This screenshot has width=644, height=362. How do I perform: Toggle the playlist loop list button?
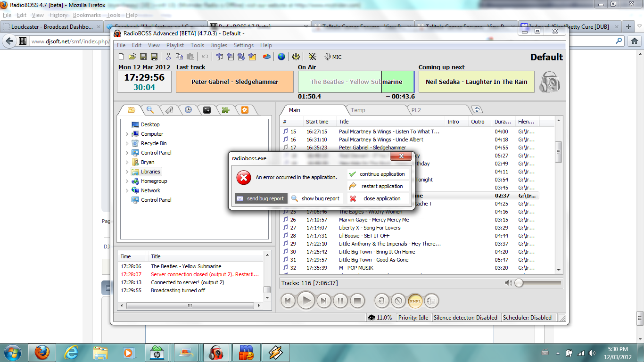coord(432,301)
